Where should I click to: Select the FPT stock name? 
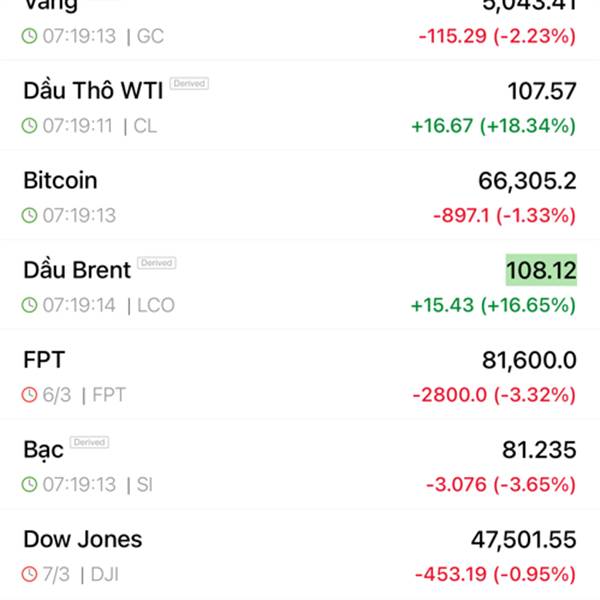[x=44, y=359]
